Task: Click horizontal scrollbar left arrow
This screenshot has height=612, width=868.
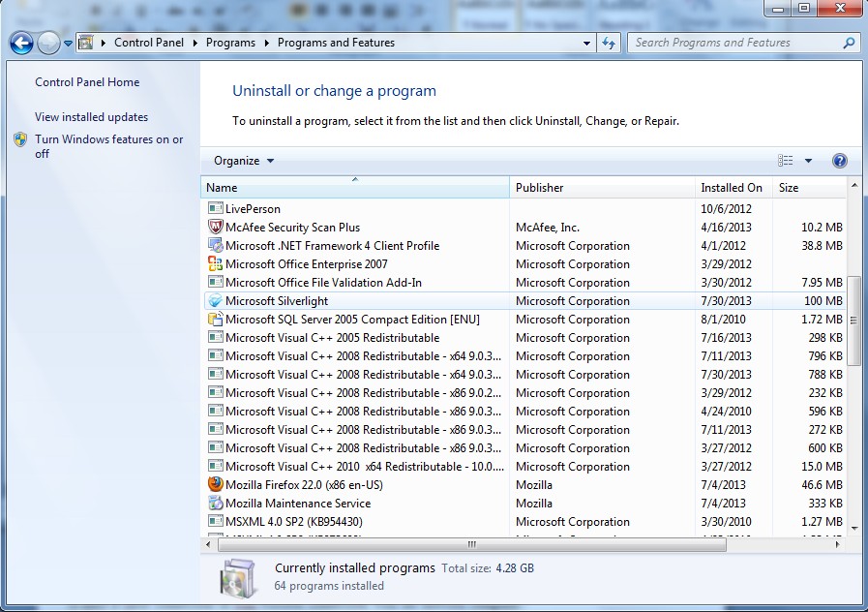Action: point(208,544)
